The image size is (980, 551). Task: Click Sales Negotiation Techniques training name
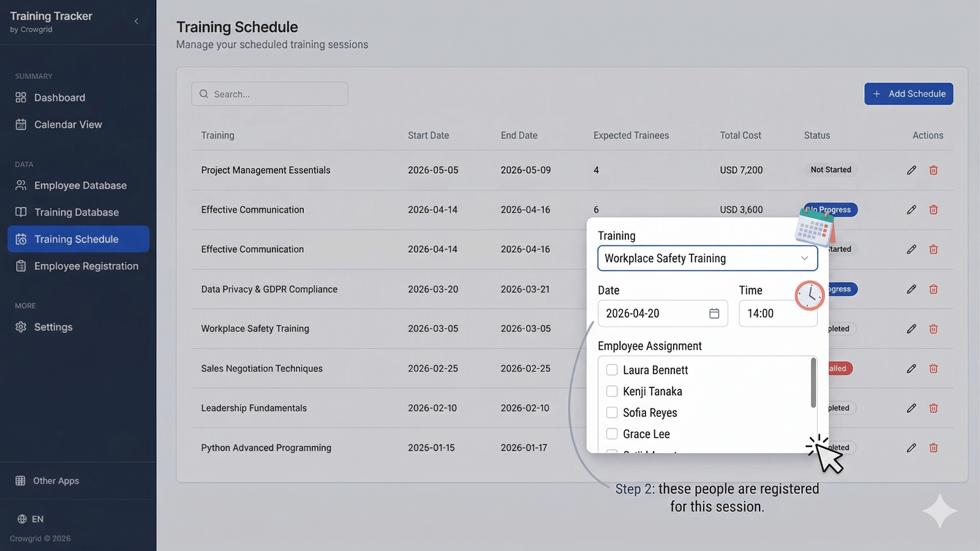262,369
